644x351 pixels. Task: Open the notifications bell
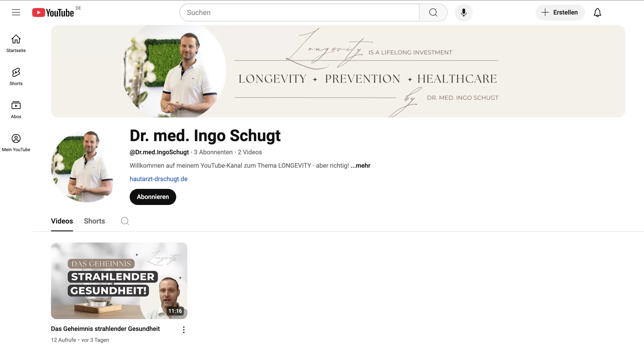[597, 13]
